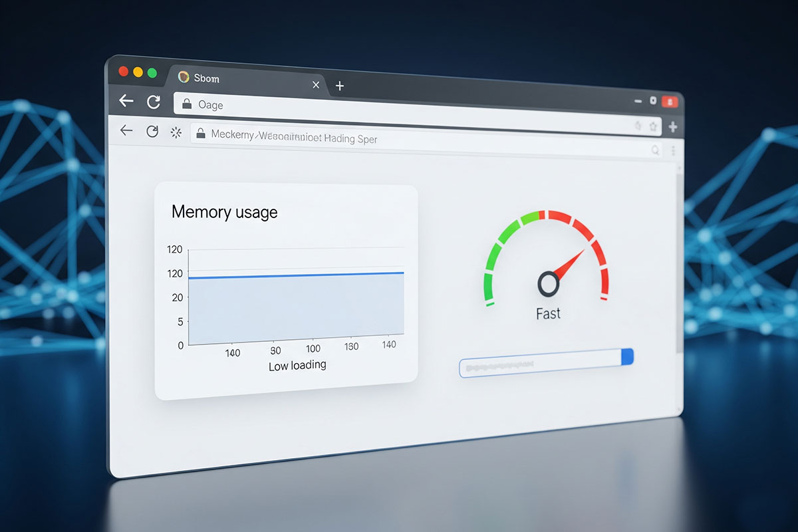The height and width of the screenshot is (532, 798).
Task: Click the Memory usage heading
Action: 225,213
